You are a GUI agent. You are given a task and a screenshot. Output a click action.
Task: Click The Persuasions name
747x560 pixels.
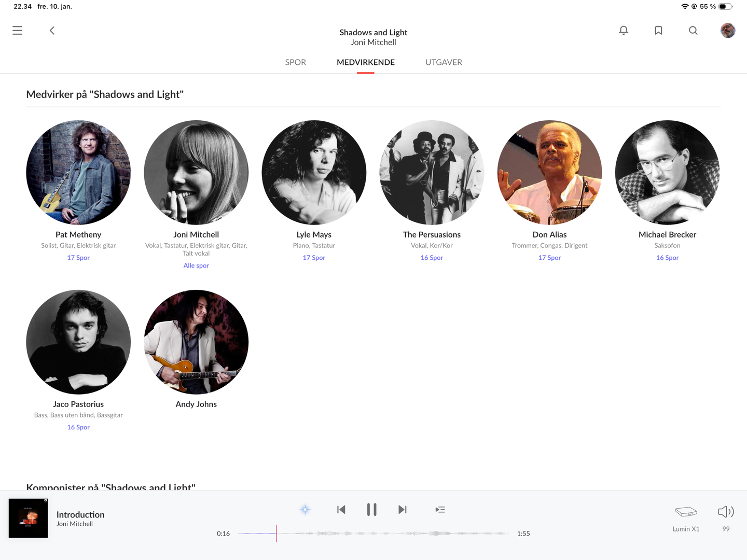point(432,235)
